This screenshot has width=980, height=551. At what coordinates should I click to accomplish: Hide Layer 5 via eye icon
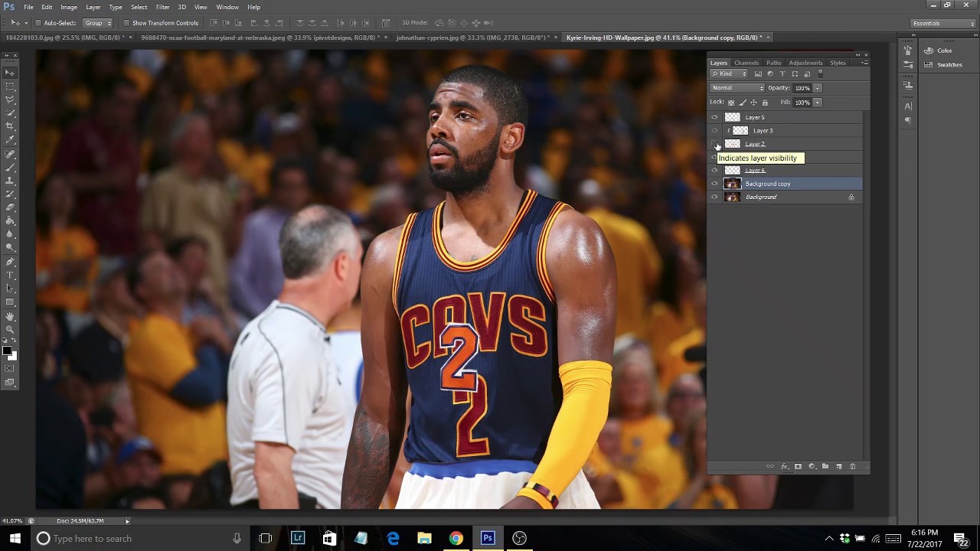[x=714, y=117]
